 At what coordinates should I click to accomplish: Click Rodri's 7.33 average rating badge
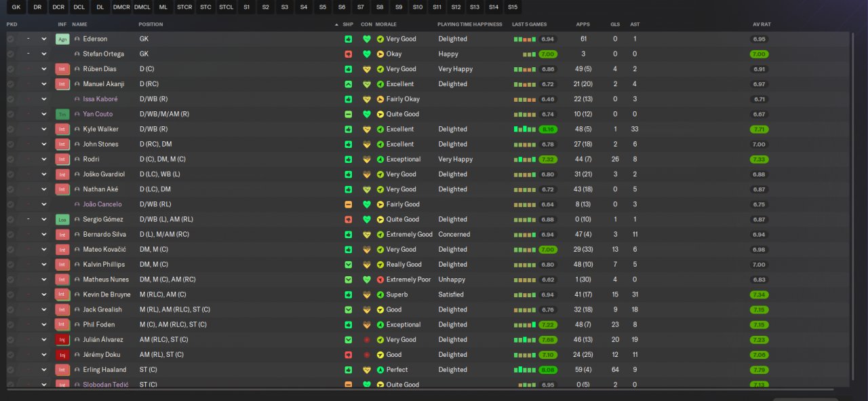point(759,159)
